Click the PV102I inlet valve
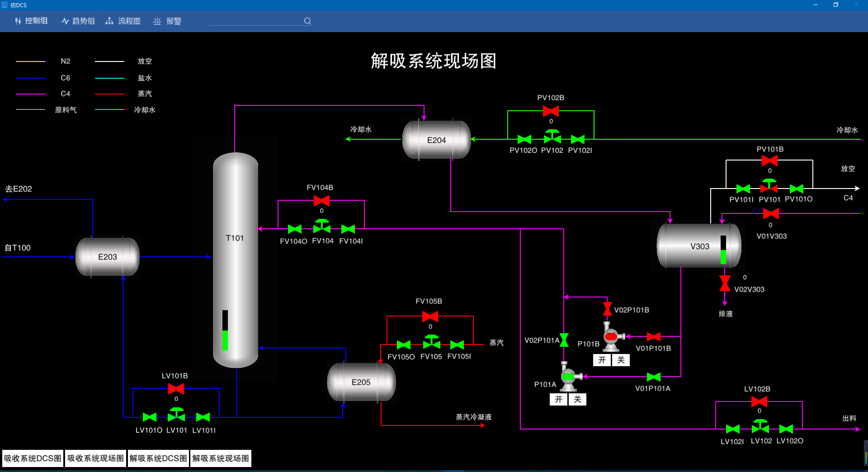 [578, 139]
